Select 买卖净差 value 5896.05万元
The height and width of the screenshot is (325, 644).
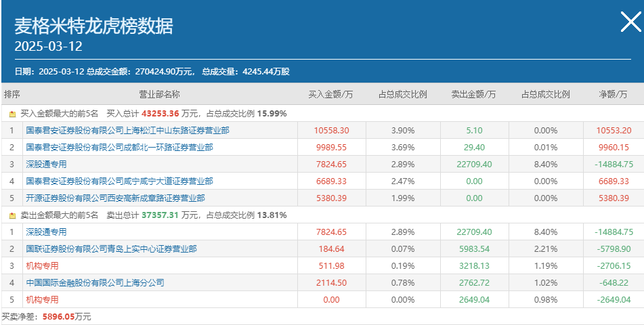point(66,317)
